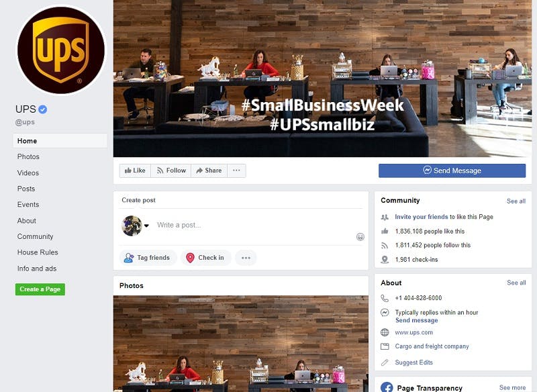Image resolution: width=537 pixels, height=392 pixels.
Task: Open the three-dot menu beside Share
Action: pos(236,170)
